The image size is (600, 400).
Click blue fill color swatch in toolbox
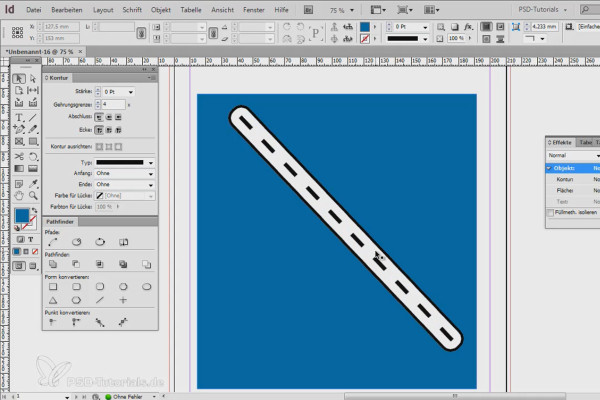(22, 216)
